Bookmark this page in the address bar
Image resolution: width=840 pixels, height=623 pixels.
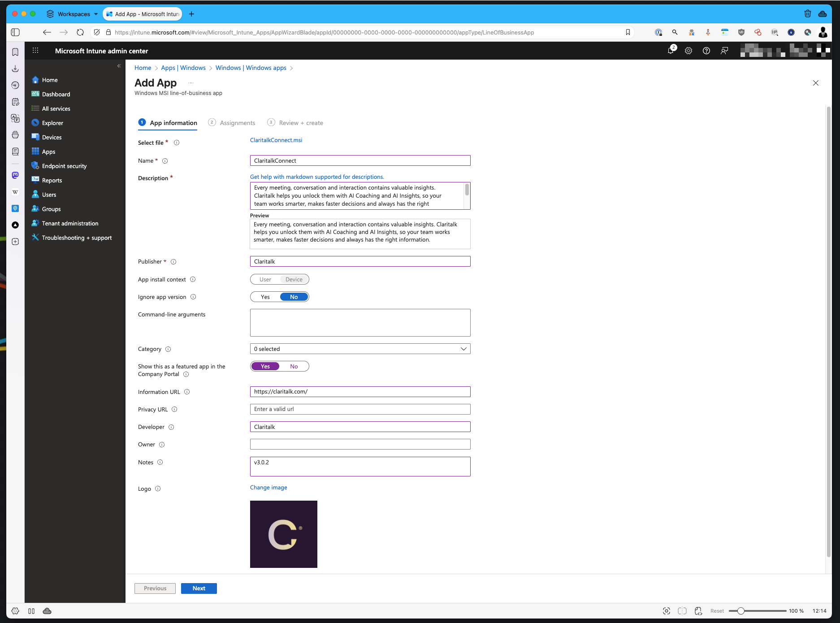point(628,32)
